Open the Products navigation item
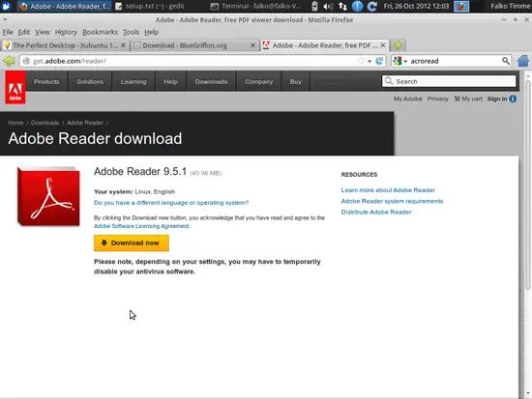Image resolution: width=532 pixels, height=399 pixels. (46, 82)
